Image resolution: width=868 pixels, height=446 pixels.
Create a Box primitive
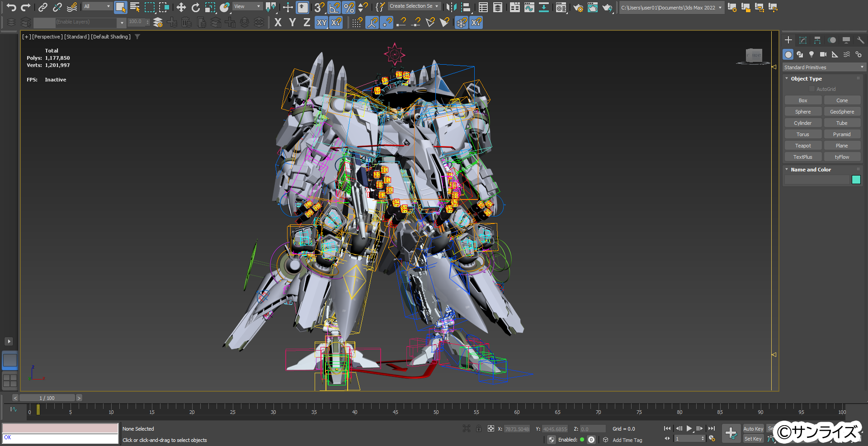pos(803,100)
